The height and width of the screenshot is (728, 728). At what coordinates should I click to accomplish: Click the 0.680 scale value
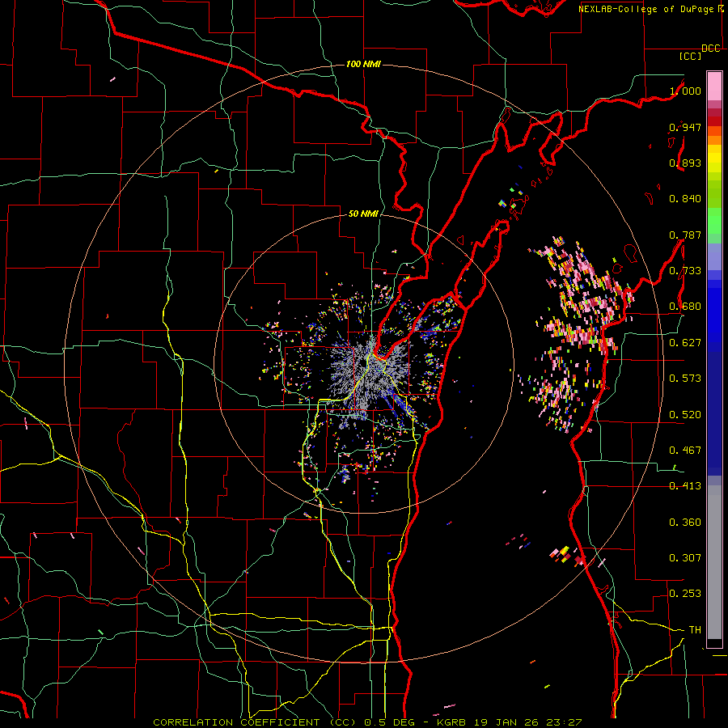pos(685,307)
